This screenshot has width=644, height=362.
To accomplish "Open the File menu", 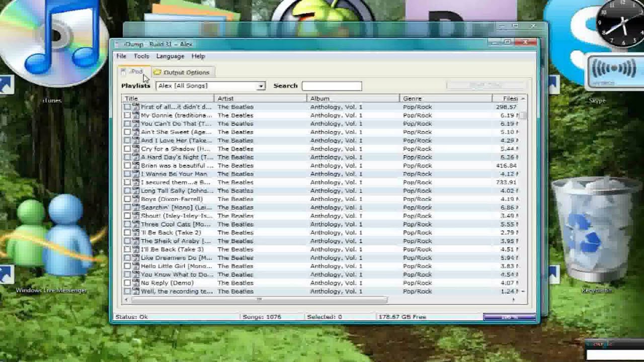I will pos(121,56).
